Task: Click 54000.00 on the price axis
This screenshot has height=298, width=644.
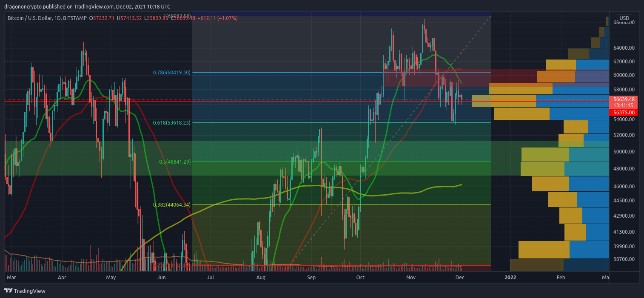Action: click(x=624, y=119)
